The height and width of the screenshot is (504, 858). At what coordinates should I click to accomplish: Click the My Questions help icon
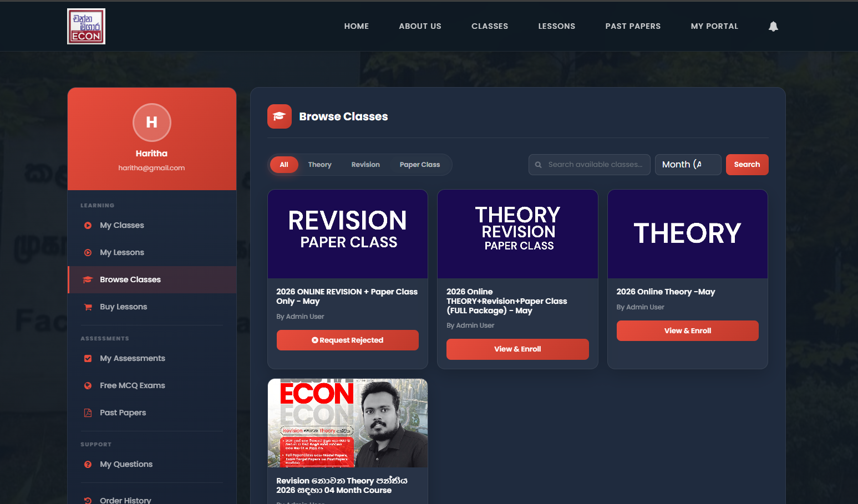88,465
